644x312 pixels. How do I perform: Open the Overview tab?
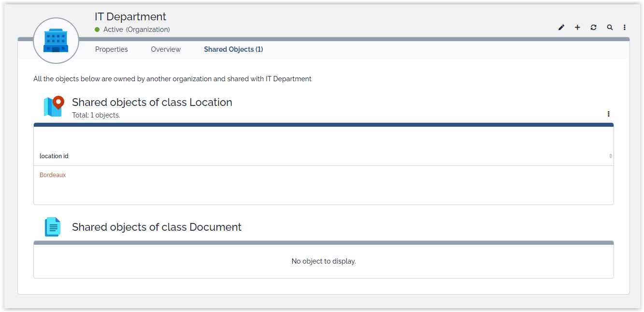pyautogui.click(x=166, y=49)
